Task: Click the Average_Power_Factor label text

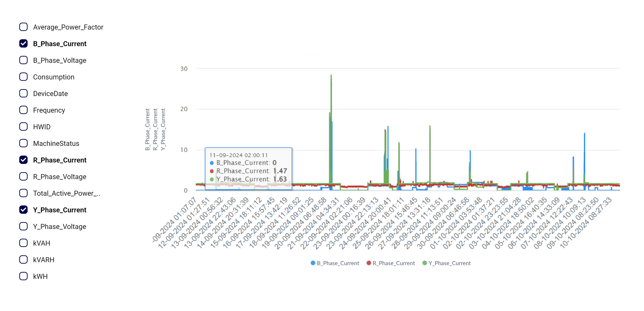Action: tap(68, 27)
